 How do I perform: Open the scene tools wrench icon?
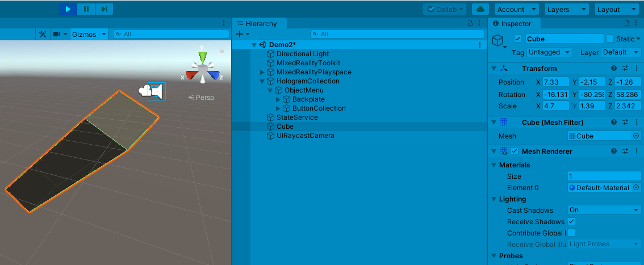(x=42, y=35)
